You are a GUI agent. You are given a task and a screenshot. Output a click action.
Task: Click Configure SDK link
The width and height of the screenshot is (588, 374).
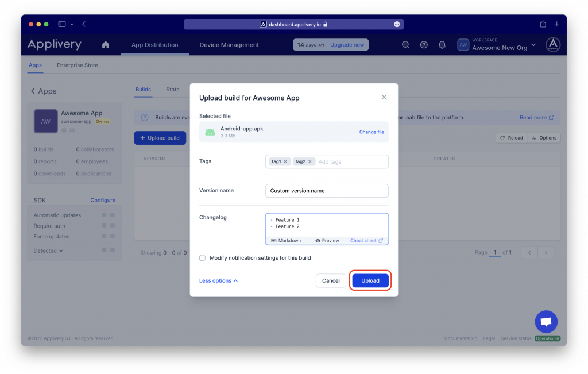point(103,201)
